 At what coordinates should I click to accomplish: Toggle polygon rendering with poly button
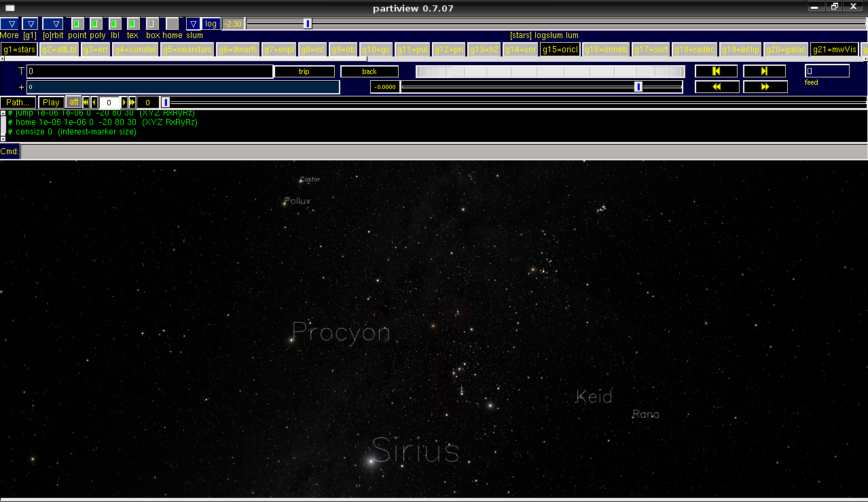pyautogui.click(x=96, y=24)
